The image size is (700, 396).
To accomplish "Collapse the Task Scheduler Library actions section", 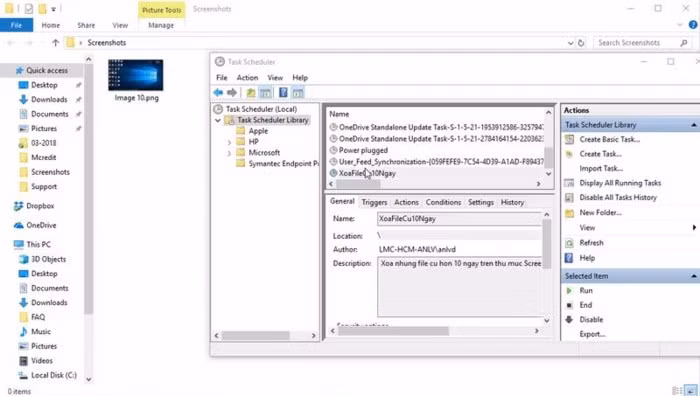I will pyautogui.click(x=694, y=125).
